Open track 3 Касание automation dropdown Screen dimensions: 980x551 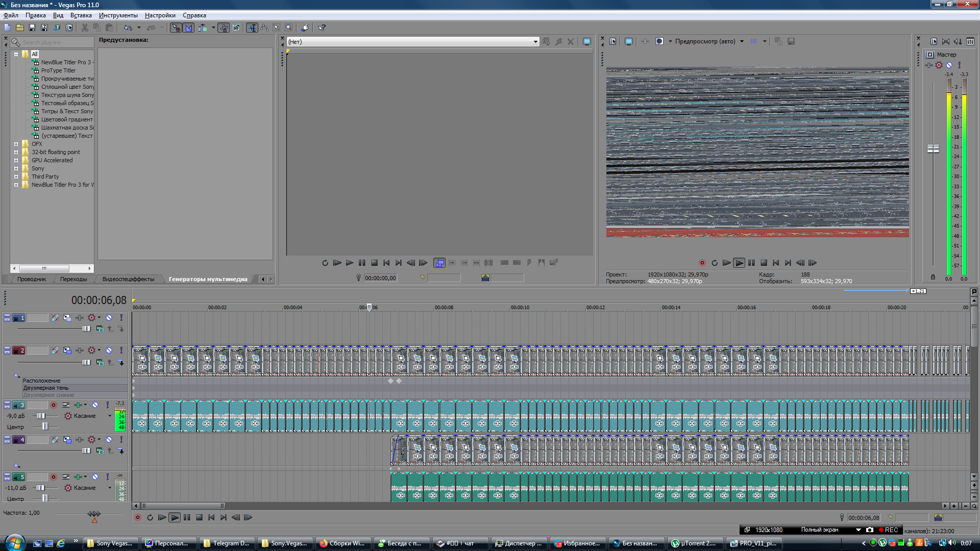click(x=109, y=416)
